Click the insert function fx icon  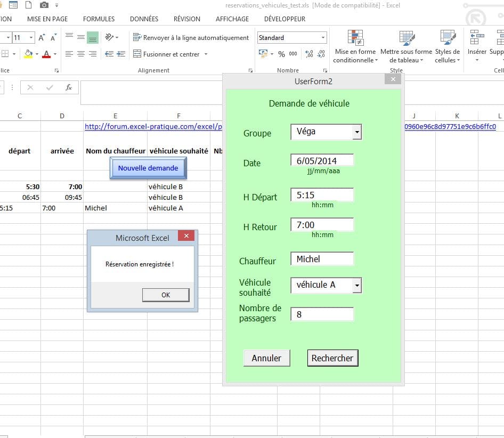69,87
